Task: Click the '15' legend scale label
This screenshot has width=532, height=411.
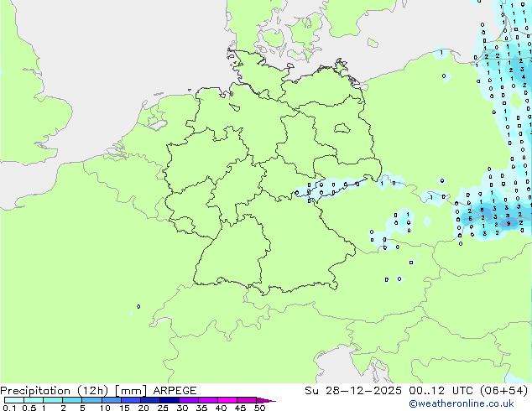Action: 124,408
